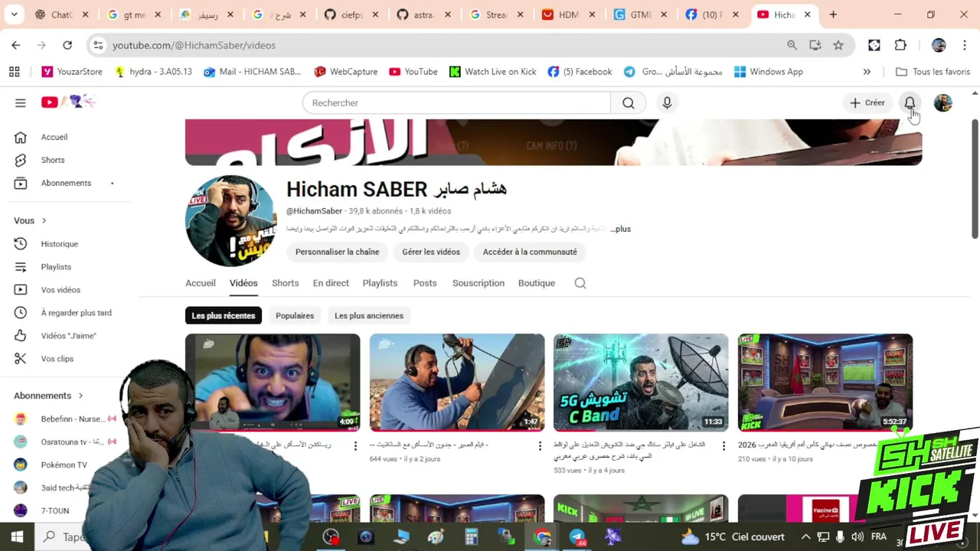Focus the Rechercher search field
Screen dimensions: 980x551
pos(456,103)
